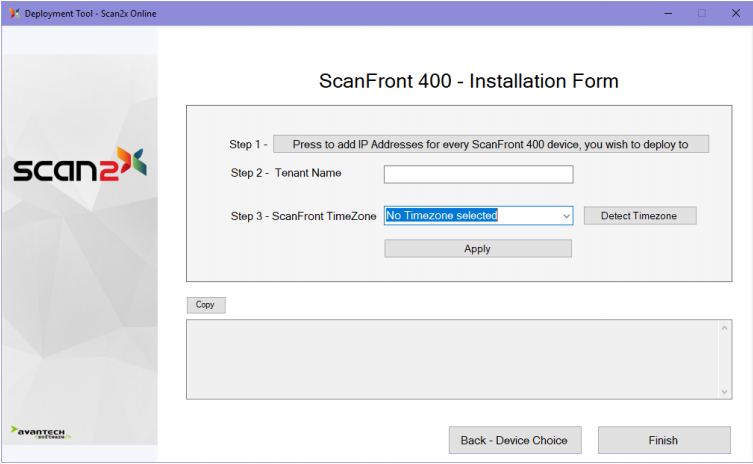Close the Deployment Tool window

735,13
